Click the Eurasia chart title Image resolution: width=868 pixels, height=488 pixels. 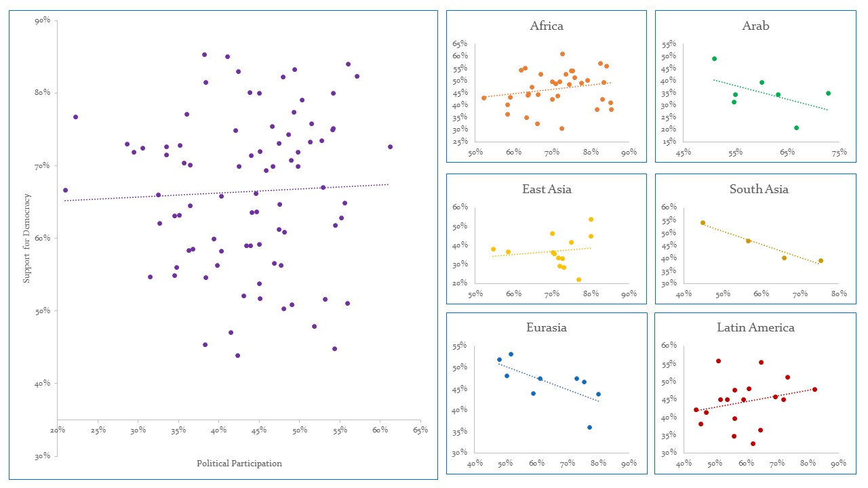[547, 327]
